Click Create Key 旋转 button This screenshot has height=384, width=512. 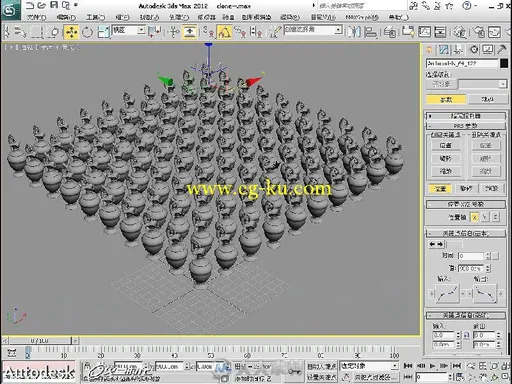[445, 158]
